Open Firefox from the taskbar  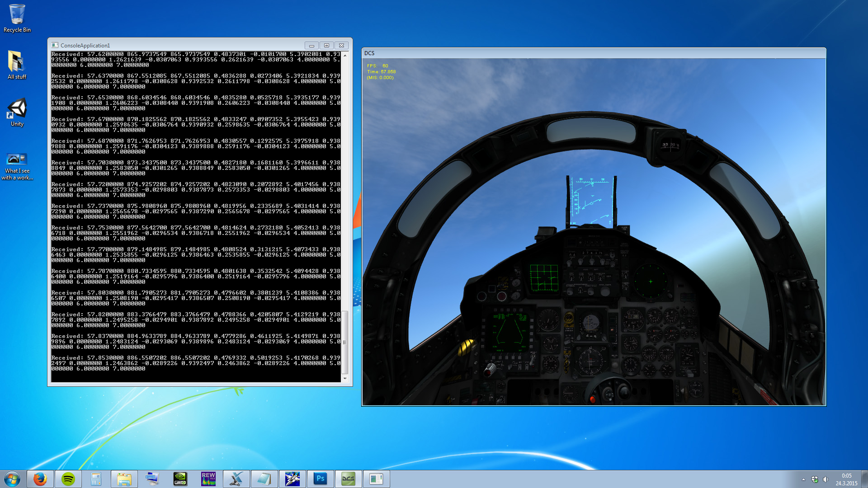point(40,479)
